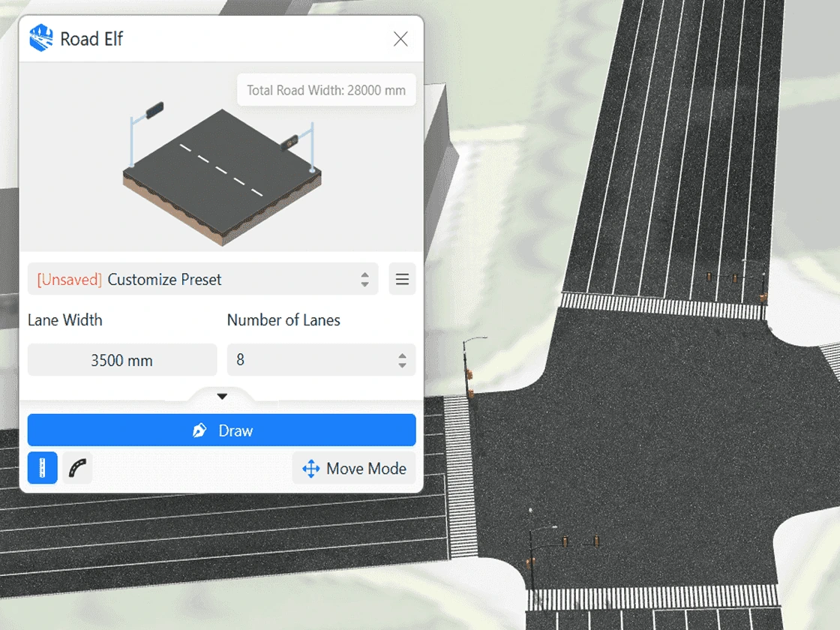Increase the Number of Lanes value
This screenshot has height=630, width=840.
click(403, 355)
